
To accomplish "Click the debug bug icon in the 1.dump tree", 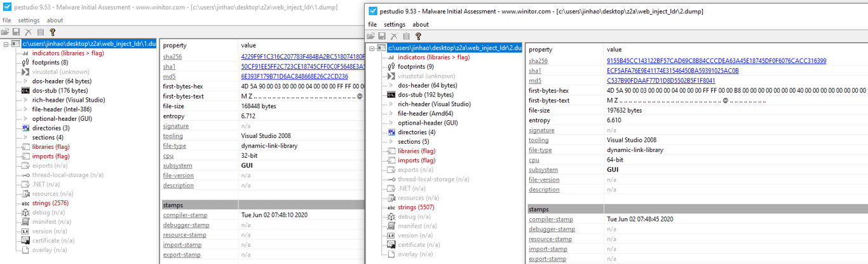I will (26, 212).
